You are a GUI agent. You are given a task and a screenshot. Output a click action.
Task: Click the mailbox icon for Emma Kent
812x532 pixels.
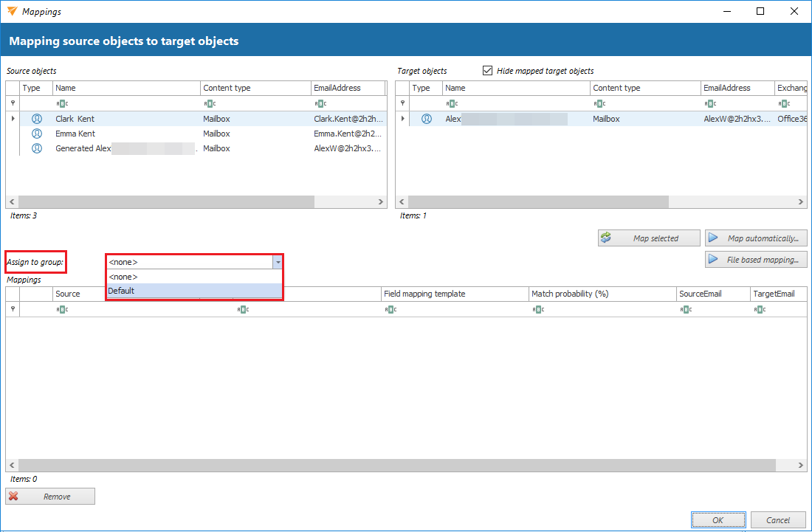tap(37, 134)
